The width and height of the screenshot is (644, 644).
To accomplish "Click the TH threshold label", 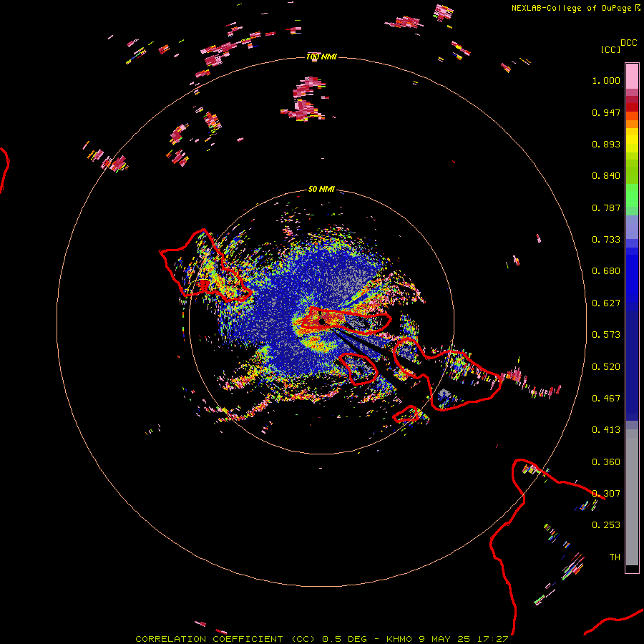I will (615, 557).
